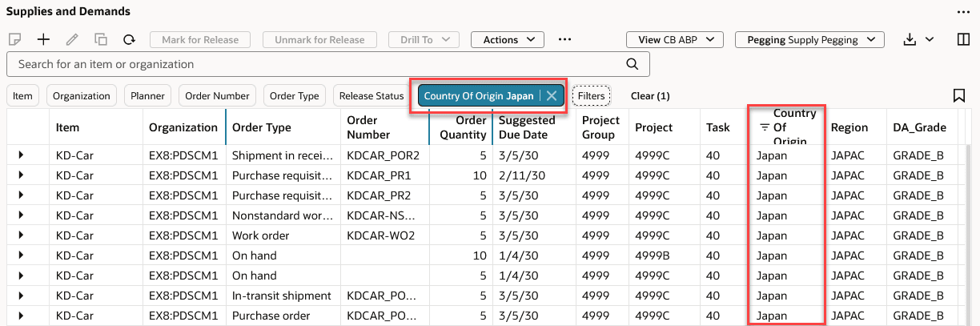Image resolution: width=980 pixels, height=326 pixels.
Task: Expand the On hand row with project 4999C
Action: (x=21, y=276)
